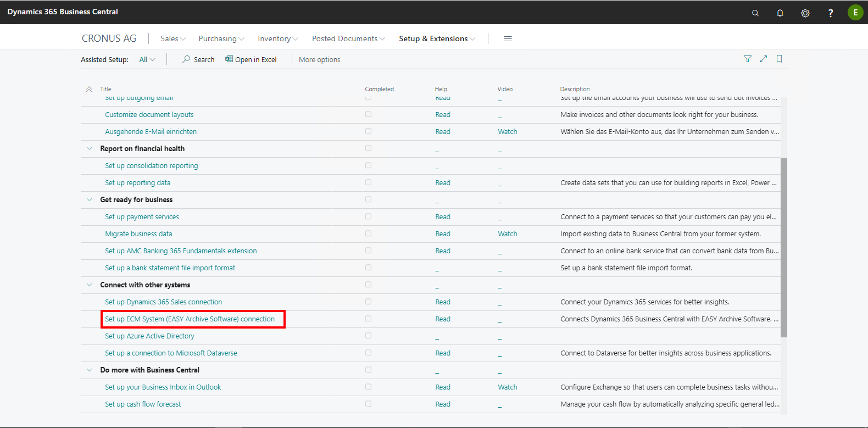Image resolution: width=868 pixels, height=428 pixels.
Task: Collapse the Connect with other systems group
Action: (90, 285)
